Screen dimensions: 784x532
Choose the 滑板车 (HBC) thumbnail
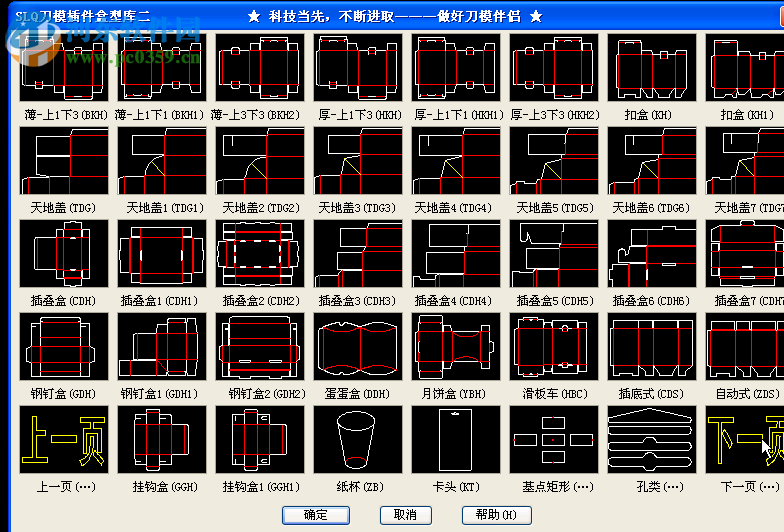tap(554, 346)
